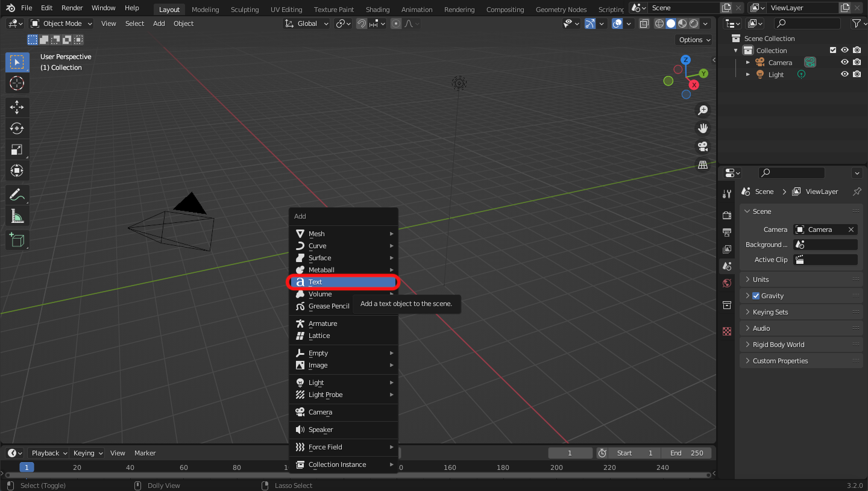
Task: Toggle snapping magnet
Action: pyautogui.click(x=362, y=23)
